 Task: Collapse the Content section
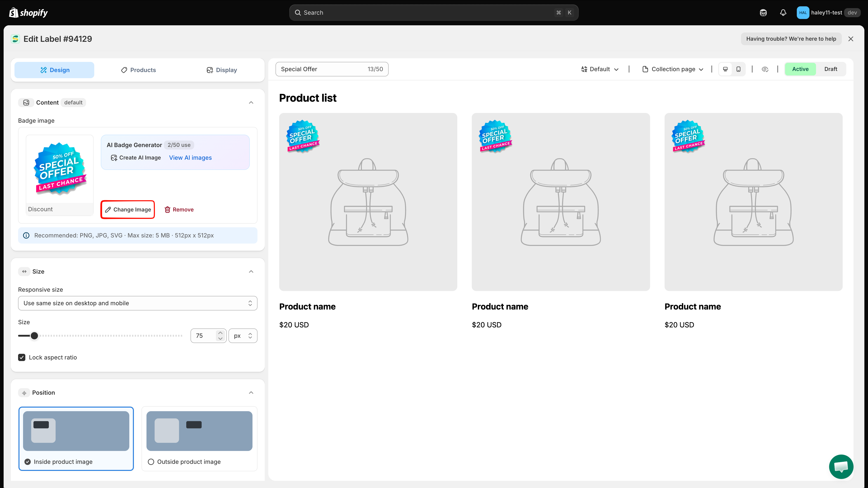coord(251,102)
